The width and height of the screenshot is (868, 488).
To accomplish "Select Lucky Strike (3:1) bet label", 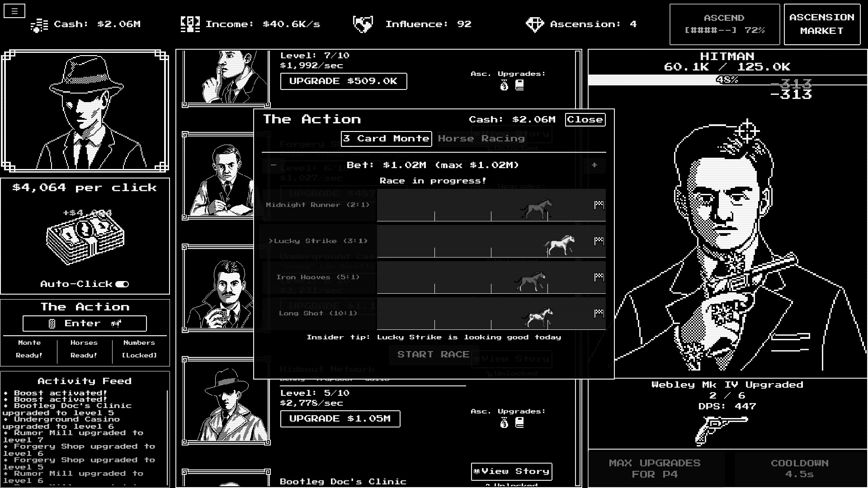I will [x=318, y=241].
